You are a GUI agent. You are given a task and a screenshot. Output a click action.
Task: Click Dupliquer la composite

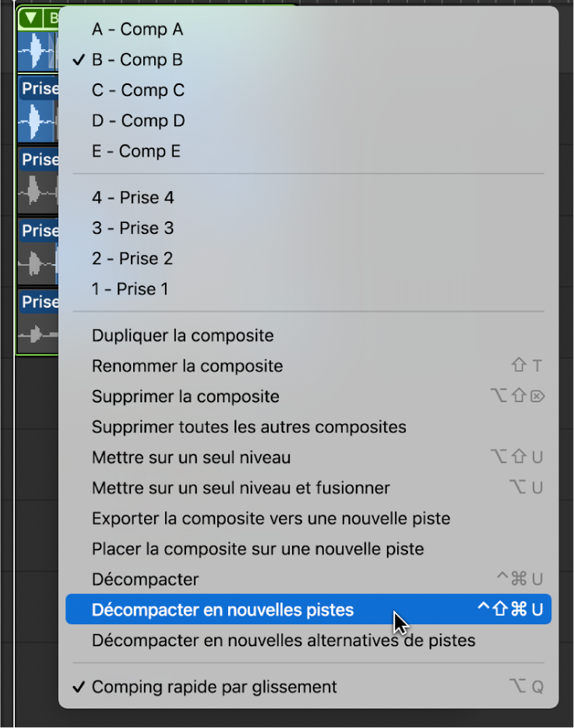click(x=181, y=335)
